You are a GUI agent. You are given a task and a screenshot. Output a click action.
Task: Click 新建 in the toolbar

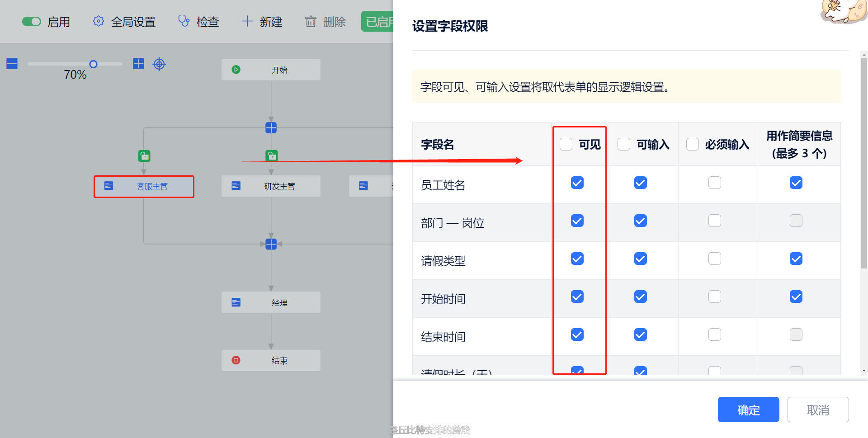[x=262, y=22]
